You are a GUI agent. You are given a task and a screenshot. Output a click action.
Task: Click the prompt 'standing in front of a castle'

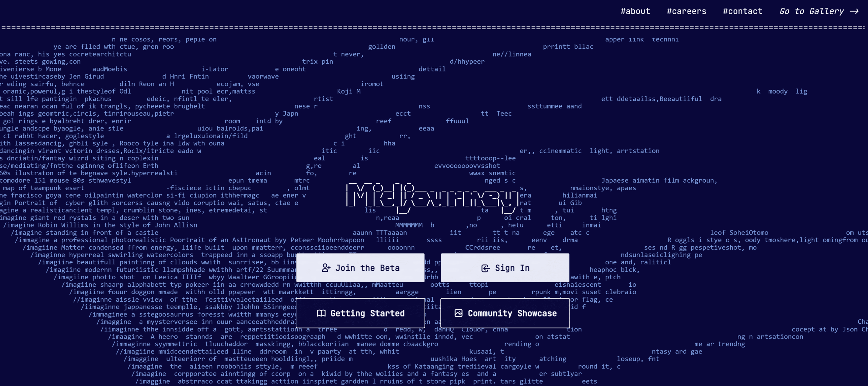[84, 232]
